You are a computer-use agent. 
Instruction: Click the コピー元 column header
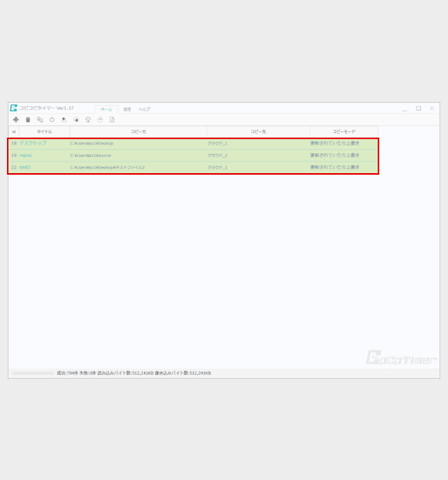138,131
